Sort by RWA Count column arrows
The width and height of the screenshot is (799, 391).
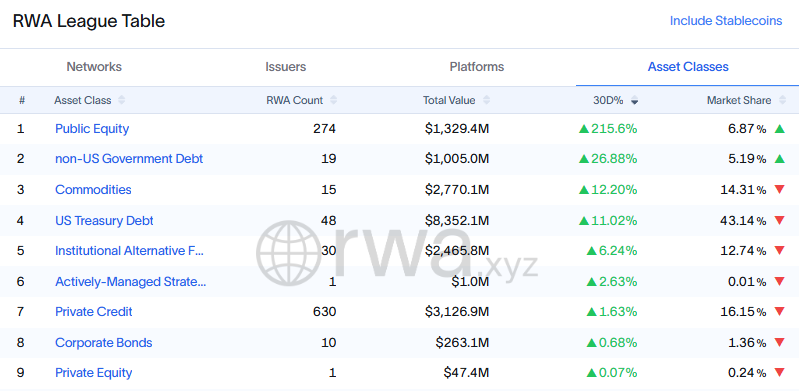click(x=333, y=100)
